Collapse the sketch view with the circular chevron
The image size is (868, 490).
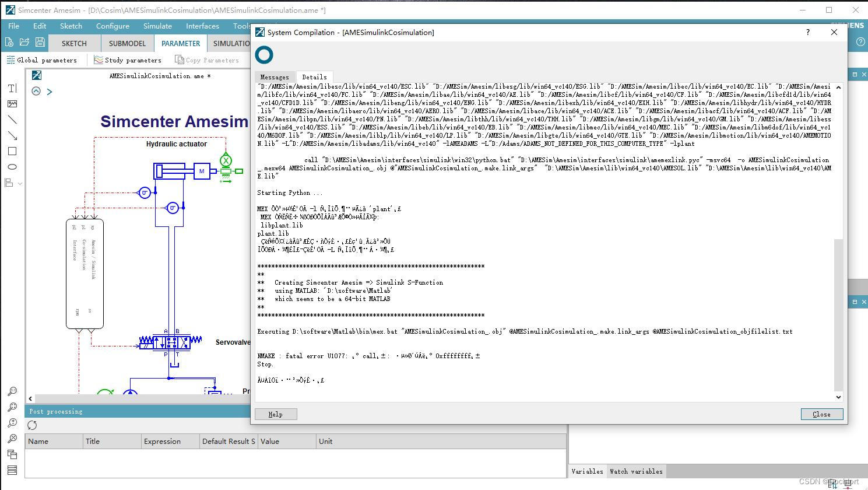click(36, 91)
